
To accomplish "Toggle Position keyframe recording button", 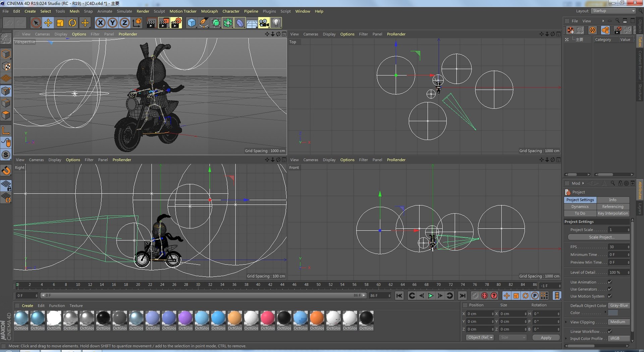I will click(506, 296).
